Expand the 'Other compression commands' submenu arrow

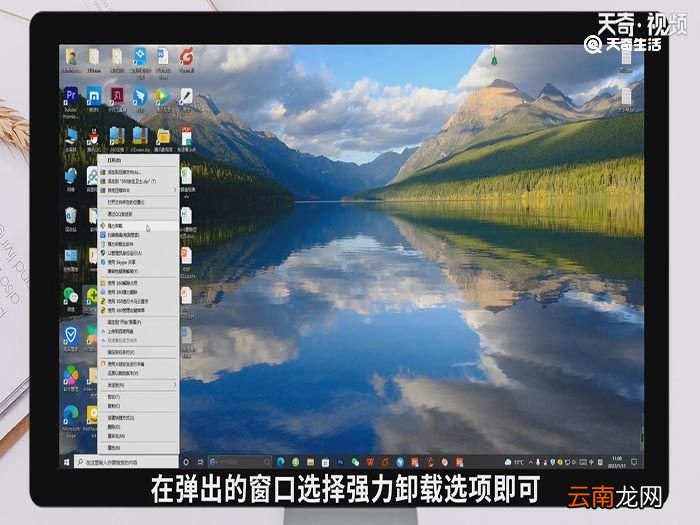coord(175,190)
